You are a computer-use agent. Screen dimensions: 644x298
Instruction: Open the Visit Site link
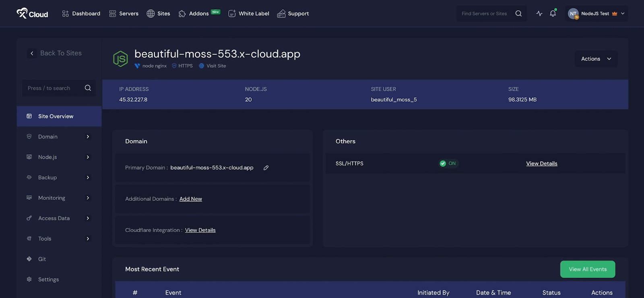point(216,66)
